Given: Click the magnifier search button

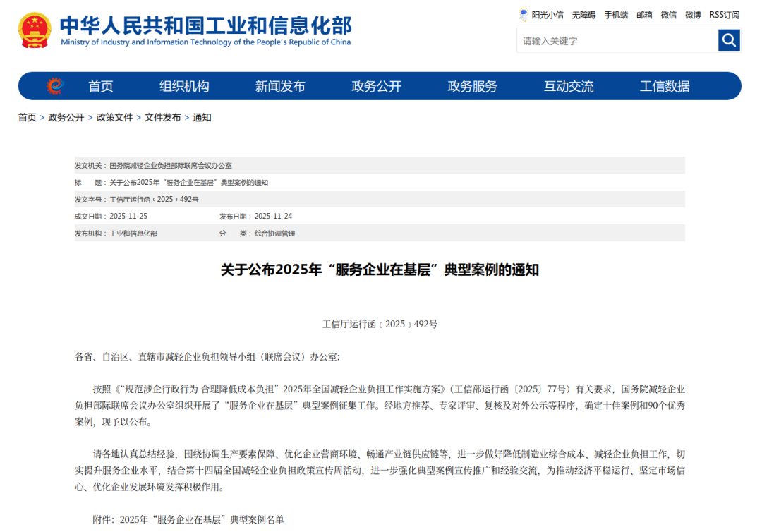Looking at the screenshot, I should pyautogui.click(x=729, y=40).
